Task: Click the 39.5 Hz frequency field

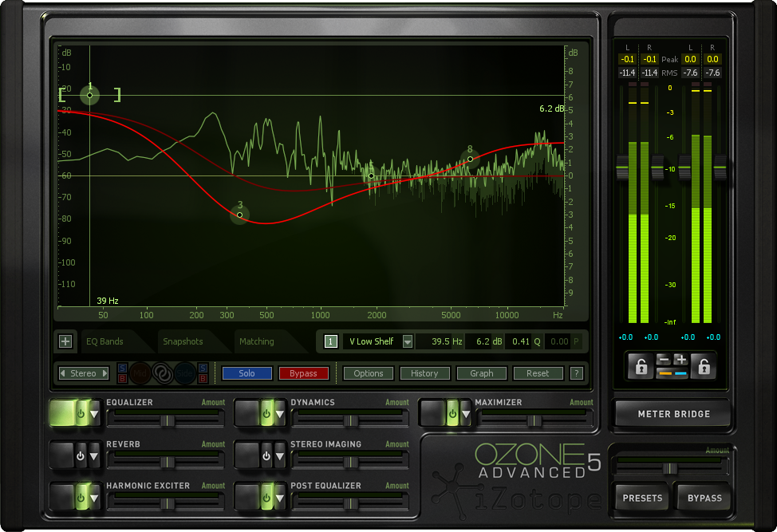Action: [440, 341]
